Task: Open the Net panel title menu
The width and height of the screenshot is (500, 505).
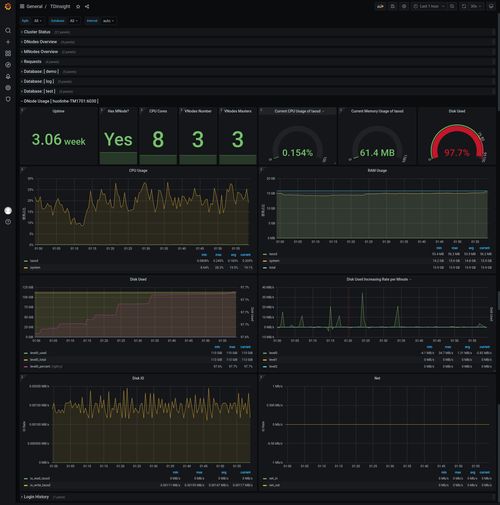Action: [x=377, y=378]
